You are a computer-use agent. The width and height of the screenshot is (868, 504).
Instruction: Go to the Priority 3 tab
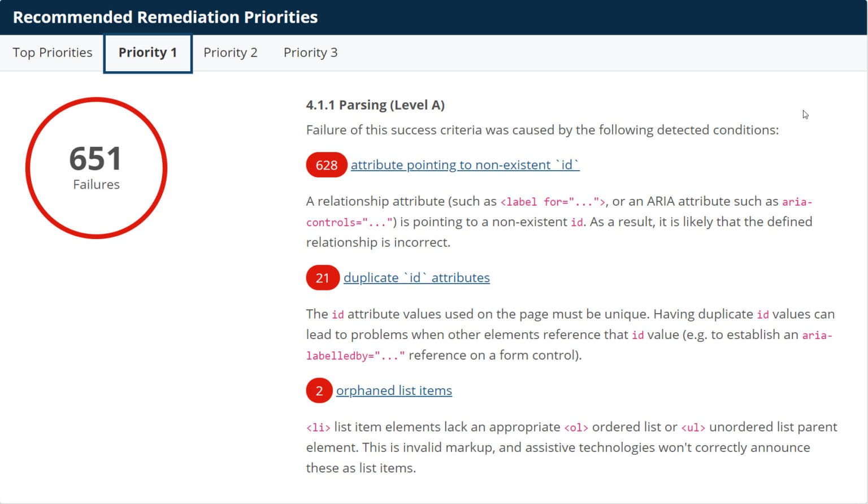tap(310, 53)
